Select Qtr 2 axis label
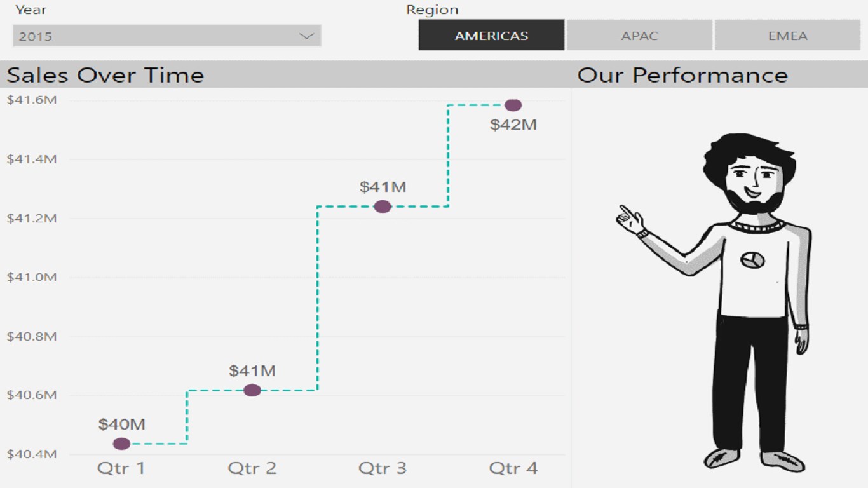Image resolution: width=868 pixels, height=488 pixels. (252, 469)
